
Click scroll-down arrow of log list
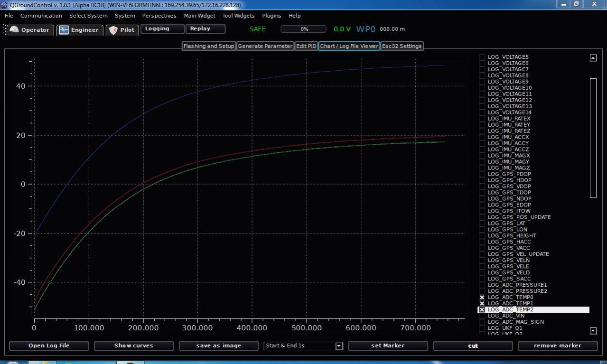coord(593,331)
